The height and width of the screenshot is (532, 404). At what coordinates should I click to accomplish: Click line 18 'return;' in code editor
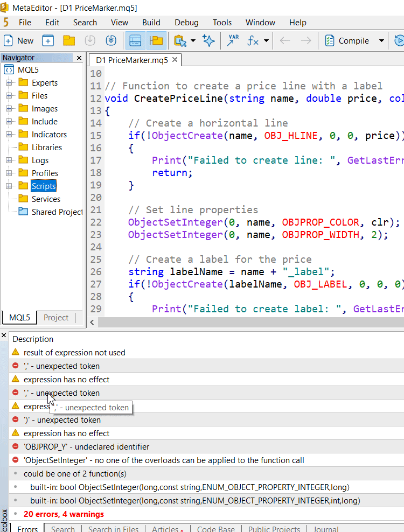(172, 173)
